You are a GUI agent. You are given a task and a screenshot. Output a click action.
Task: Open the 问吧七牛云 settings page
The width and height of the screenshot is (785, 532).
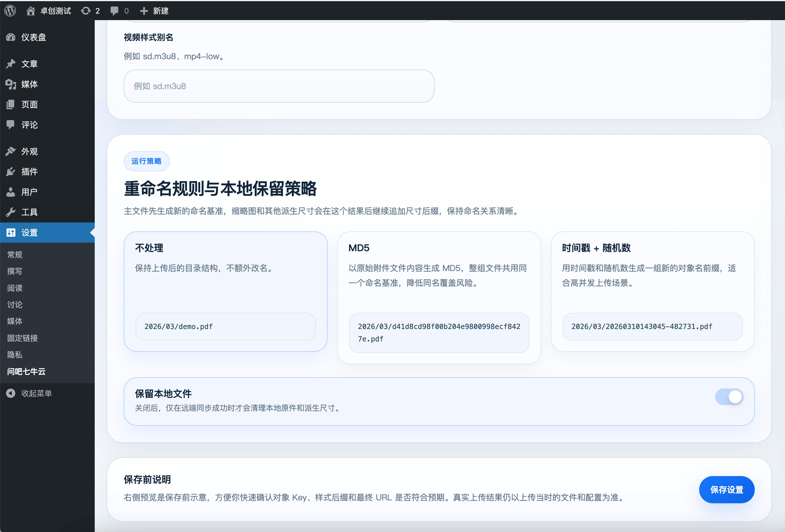click(26, 371)
